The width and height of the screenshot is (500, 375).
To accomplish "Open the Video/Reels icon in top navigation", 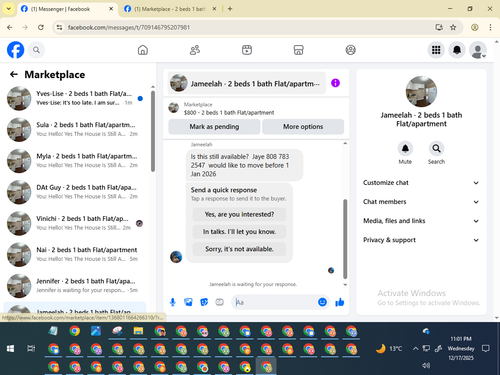I will coord(247,50).
